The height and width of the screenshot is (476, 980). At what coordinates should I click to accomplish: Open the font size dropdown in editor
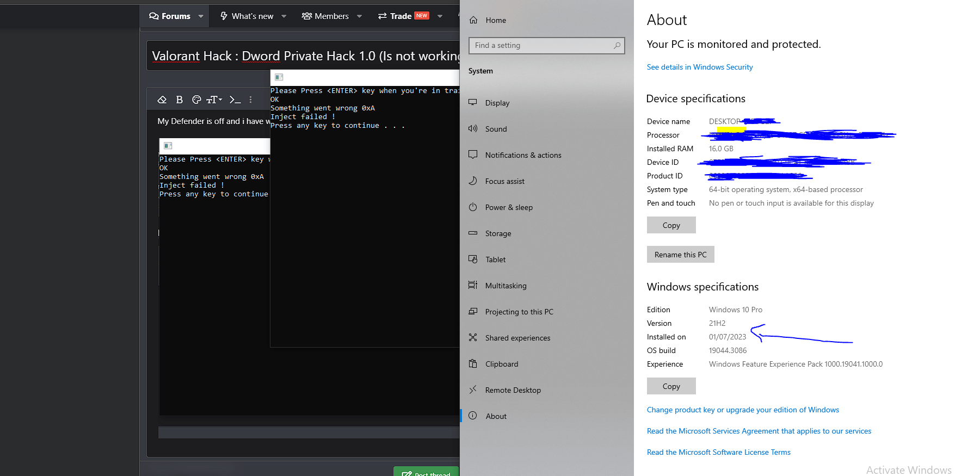point(214,100)
